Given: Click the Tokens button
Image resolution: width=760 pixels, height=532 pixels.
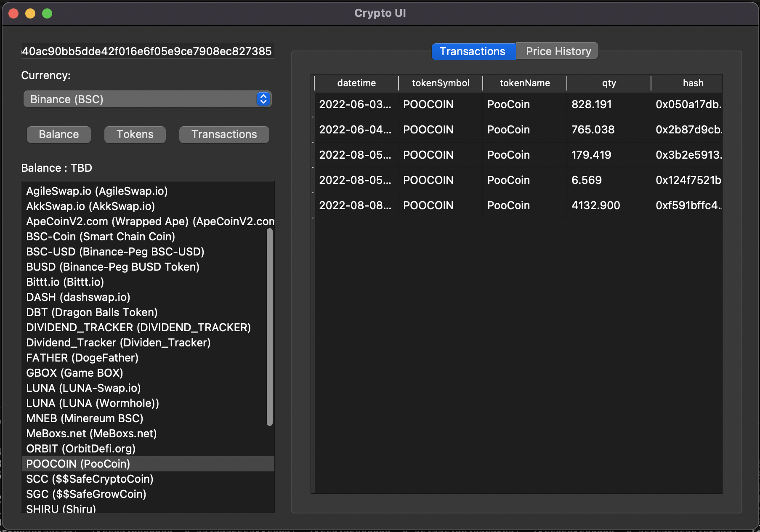Looking at the screenshot, I should (135, 134).
